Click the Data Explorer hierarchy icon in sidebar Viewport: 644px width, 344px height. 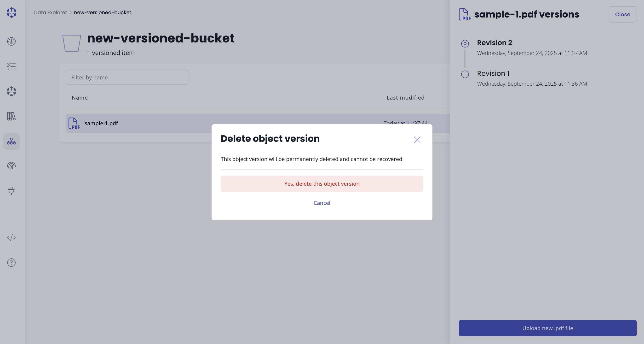point(11,141)
